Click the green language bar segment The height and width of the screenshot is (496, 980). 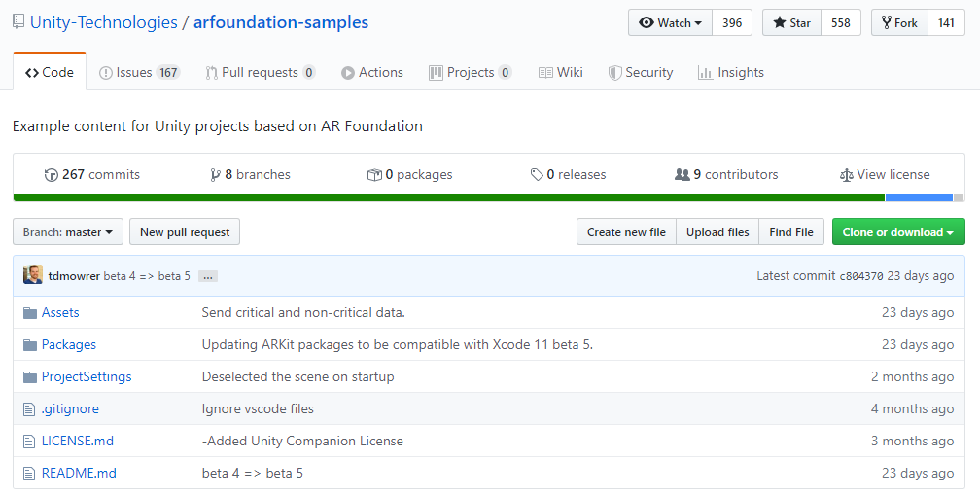(447, 197)
